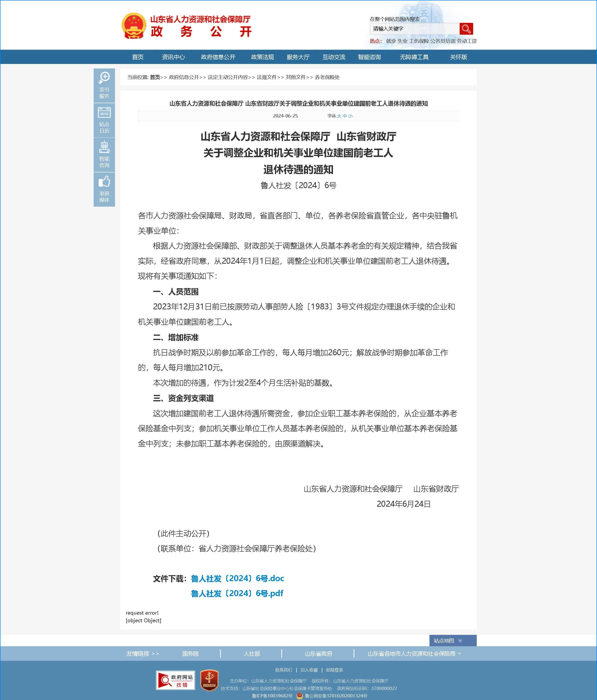Viewport: 597px width, 700px height.
Task: Click the keyword search input field
Action: pos(414,29)
